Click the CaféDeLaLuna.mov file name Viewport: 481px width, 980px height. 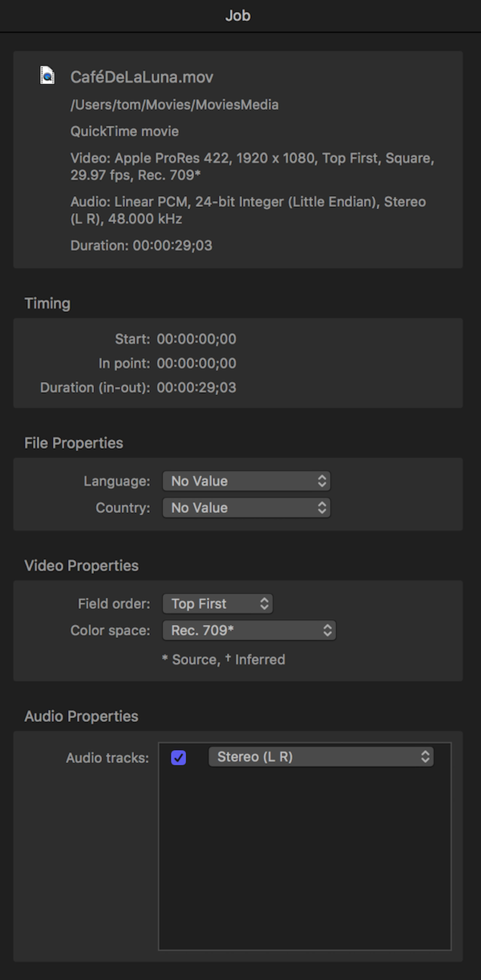142,77
